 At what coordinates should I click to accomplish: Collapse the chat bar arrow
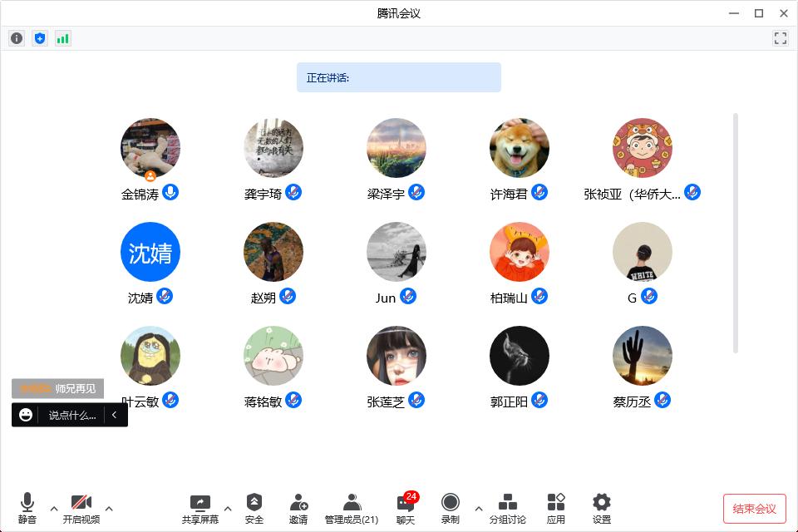pyautogui.click(x=115, y=415)
